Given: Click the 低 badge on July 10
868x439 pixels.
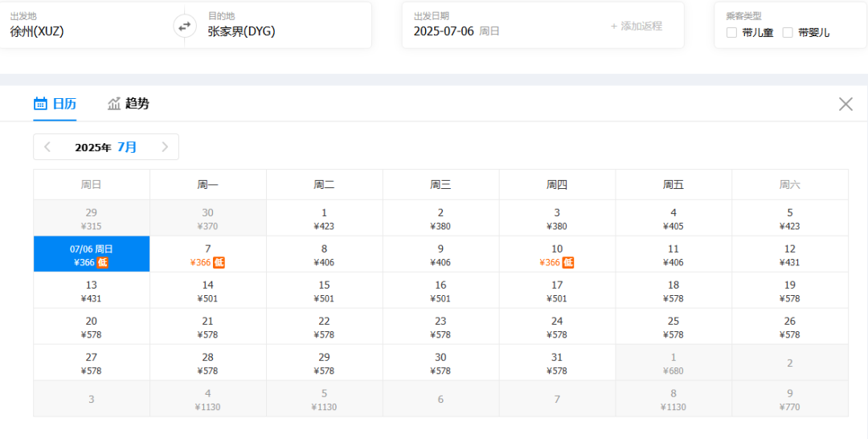Looking at the screenshot, I should (x=568, y=262).
